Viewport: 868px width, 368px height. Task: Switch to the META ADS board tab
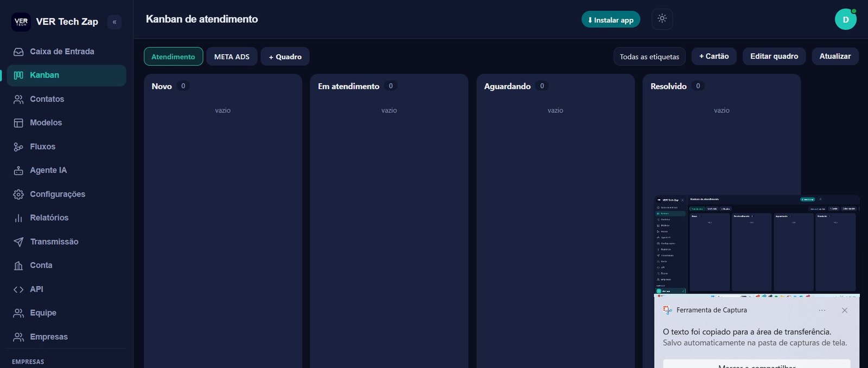coord(232,56)
